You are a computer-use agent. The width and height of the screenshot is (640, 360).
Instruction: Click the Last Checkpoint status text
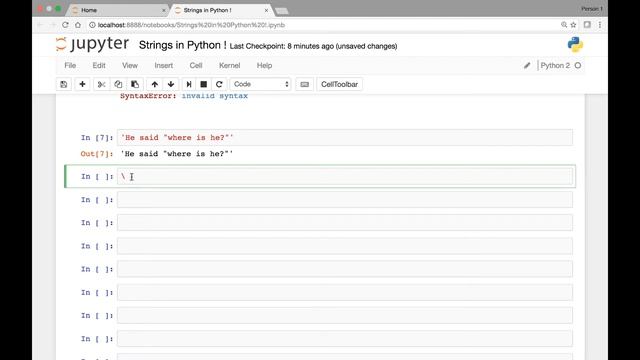click(x=313, y=46)
